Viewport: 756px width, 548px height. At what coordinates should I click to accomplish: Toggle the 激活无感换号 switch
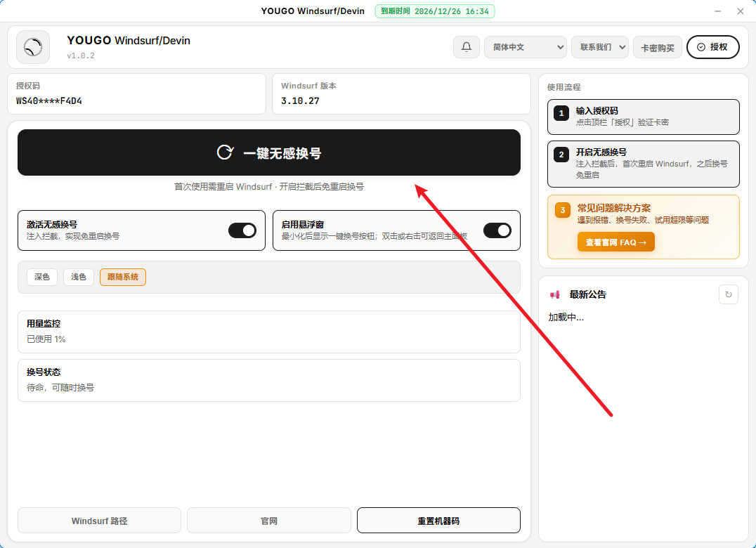(242, 230)
